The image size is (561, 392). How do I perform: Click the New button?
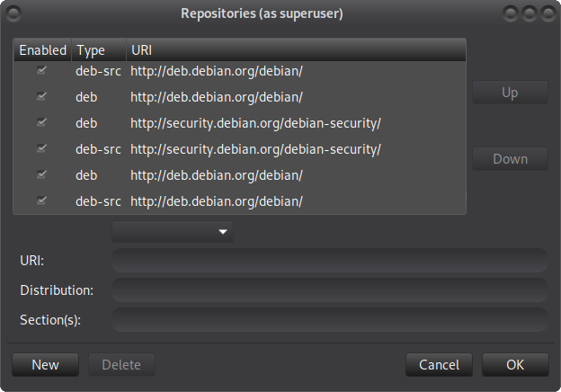tap(46, 365)
